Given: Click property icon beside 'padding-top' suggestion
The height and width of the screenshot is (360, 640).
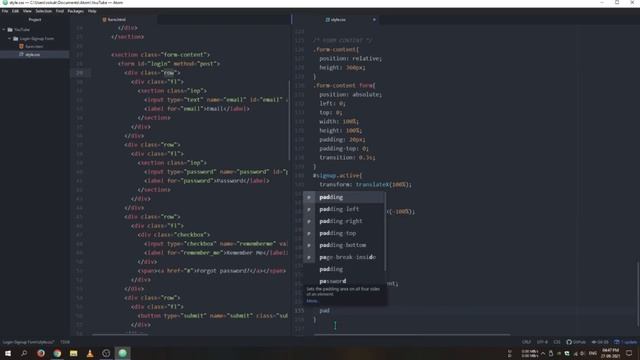Looking at the screenshot, I should (309, 233).
